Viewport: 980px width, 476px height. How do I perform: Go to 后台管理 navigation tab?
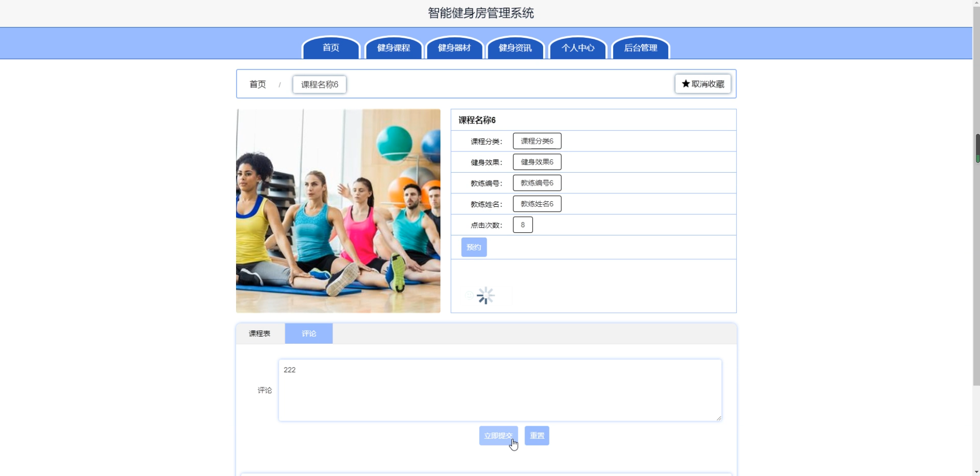click(641, 48)
